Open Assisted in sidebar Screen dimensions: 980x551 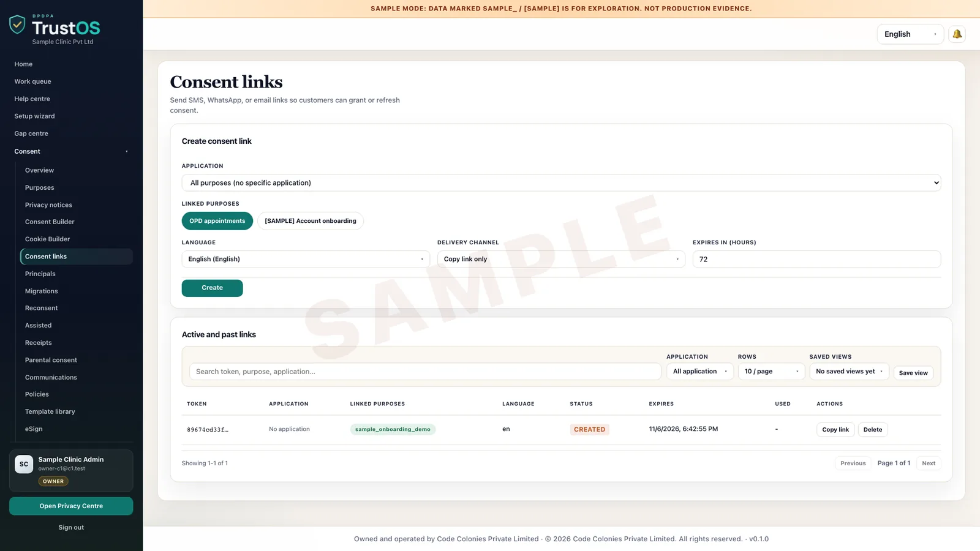point(39,326)
